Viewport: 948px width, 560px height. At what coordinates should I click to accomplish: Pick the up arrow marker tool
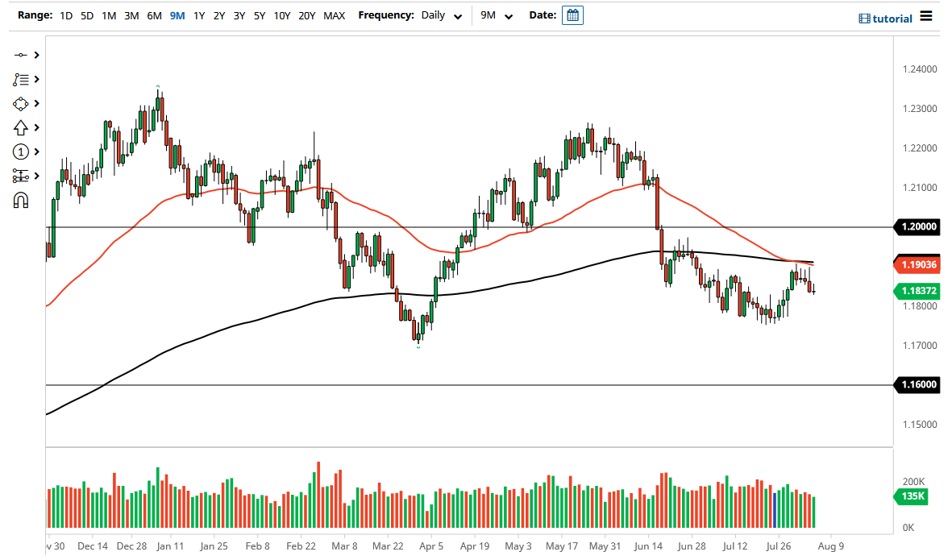[x=21, y=127]
